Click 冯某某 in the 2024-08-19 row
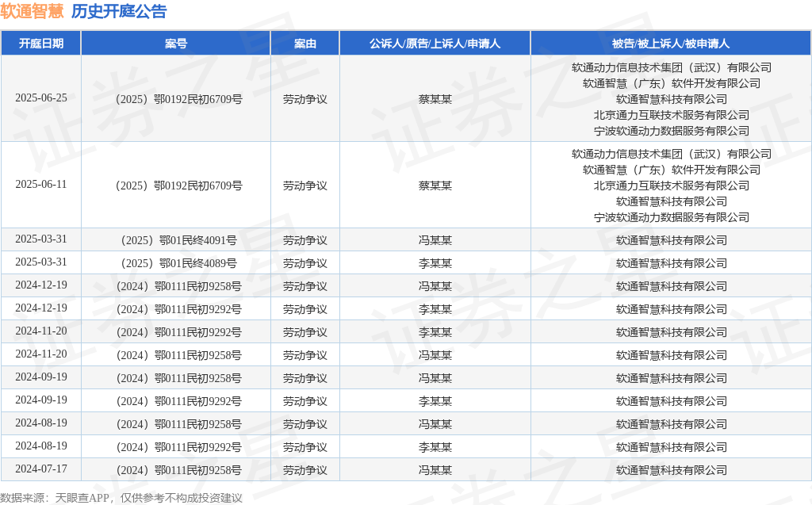 435,424
